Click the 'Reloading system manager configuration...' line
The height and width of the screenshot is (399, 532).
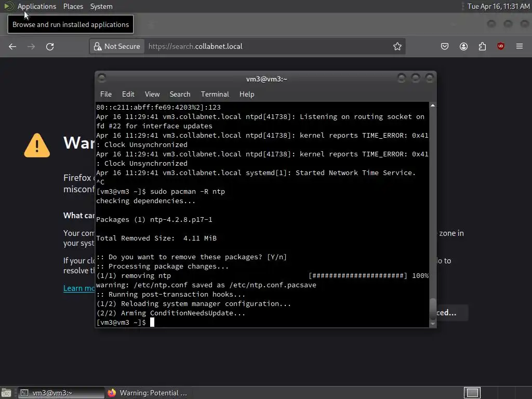point(194,303)
